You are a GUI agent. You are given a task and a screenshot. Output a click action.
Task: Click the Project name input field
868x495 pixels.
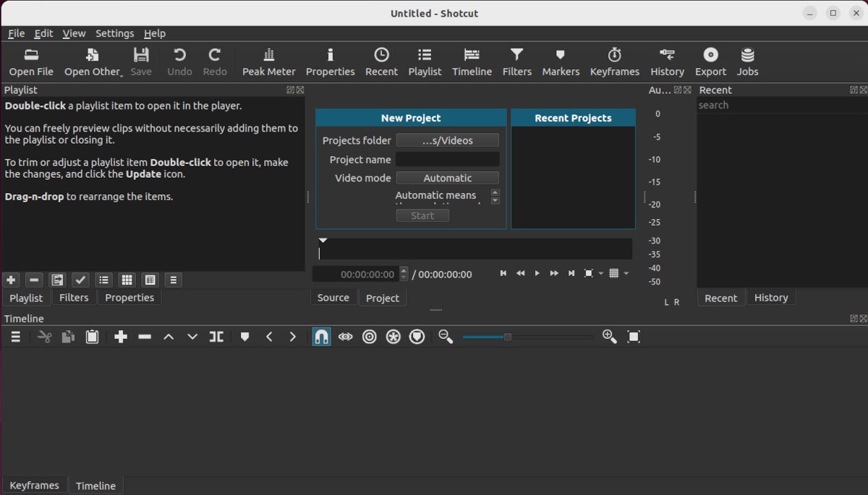tap(447, 159)
